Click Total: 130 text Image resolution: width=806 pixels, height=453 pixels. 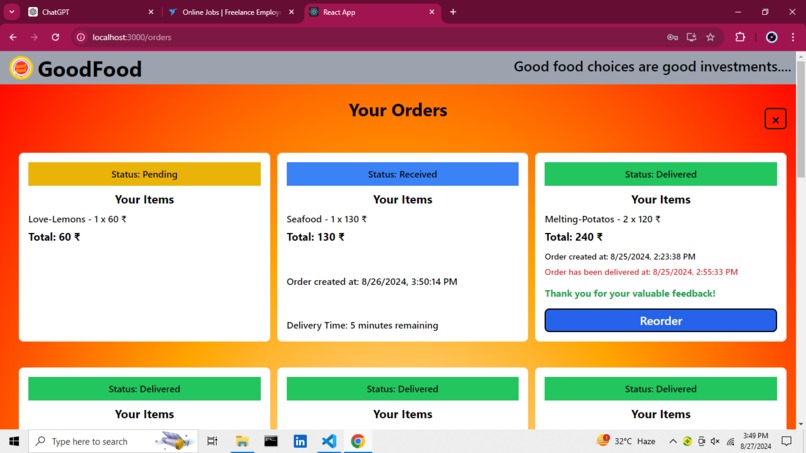pos(315,237)
